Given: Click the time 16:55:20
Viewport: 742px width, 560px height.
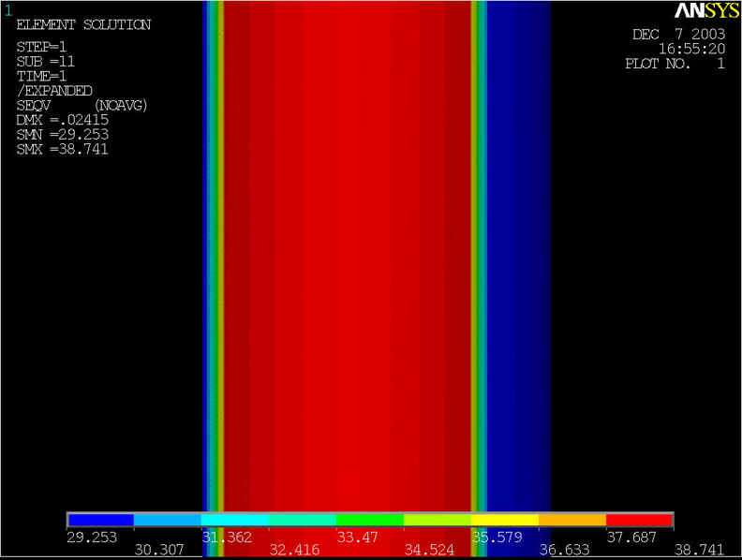Looking at the screenshot, I should (x=691, y=50).
